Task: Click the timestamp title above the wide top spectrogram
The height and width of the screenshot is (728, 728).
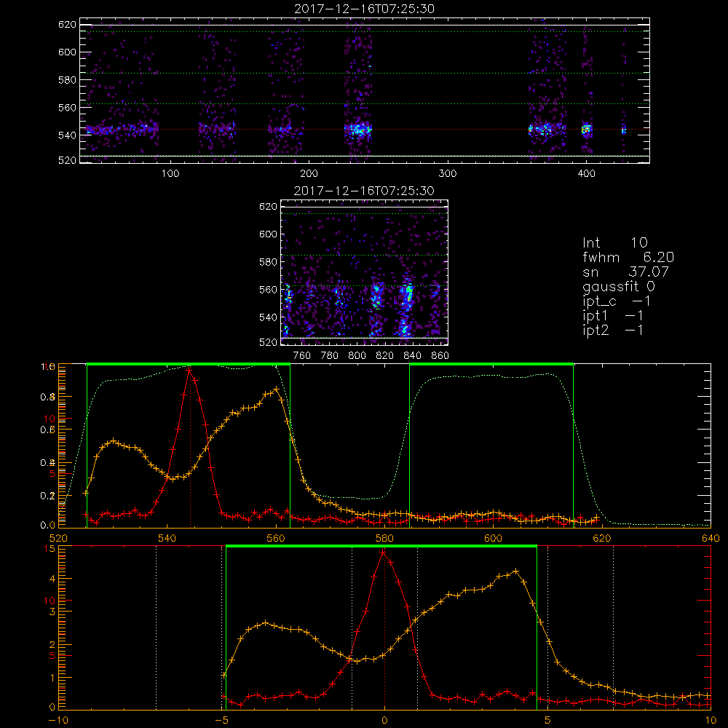Action: [x=364, y=9]
